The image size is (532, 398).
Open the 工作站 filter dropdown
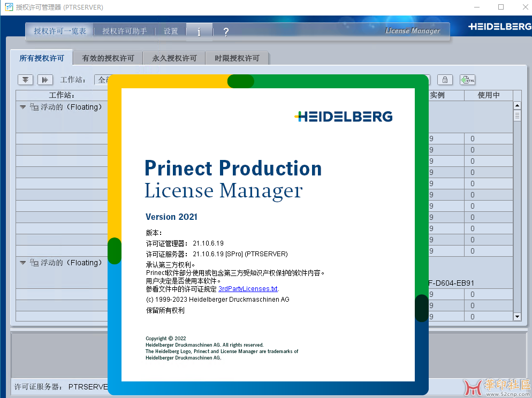[x=101, y=80]
